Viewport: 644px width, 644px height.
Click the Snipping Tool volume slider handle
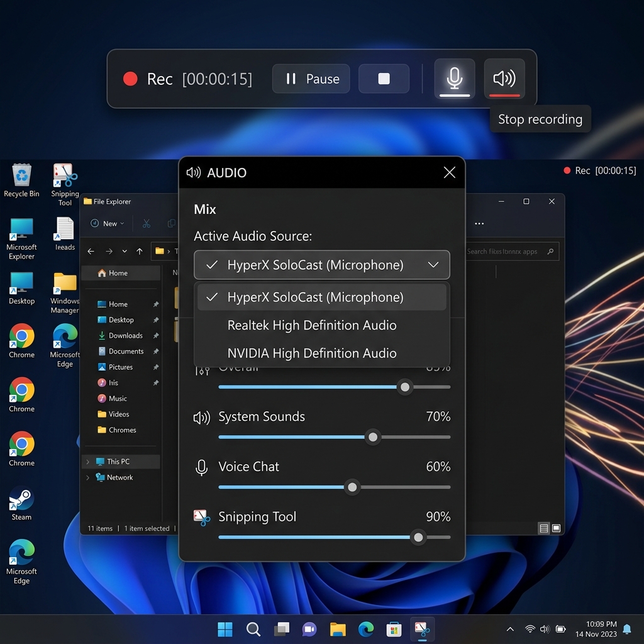[418, 537]
